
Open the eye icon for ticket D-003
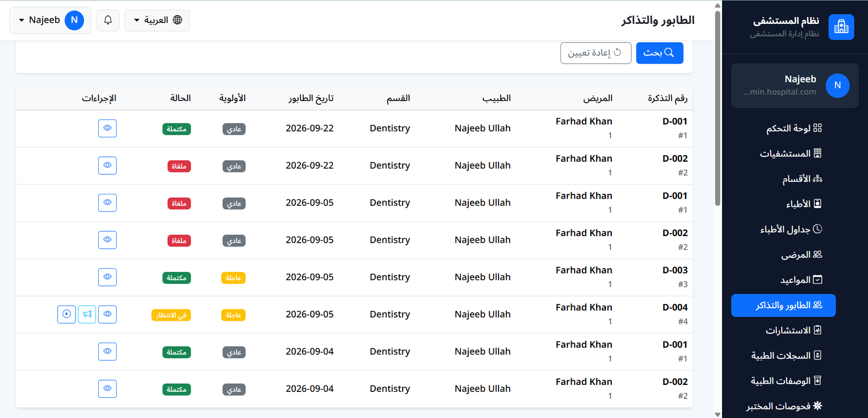[107, 277]
